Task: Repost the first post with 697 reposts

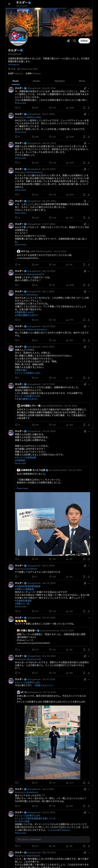Action: [35, 108]
